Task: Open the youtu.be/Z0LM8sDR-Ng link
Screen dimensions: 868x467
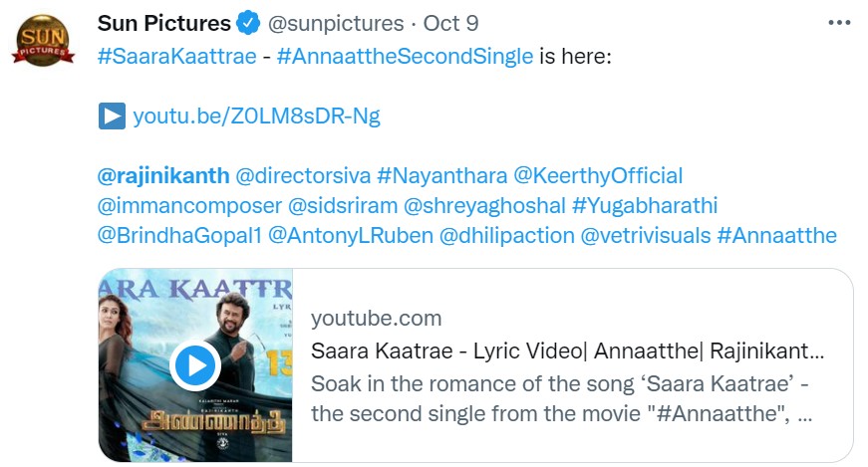Action: coord(256,117)
